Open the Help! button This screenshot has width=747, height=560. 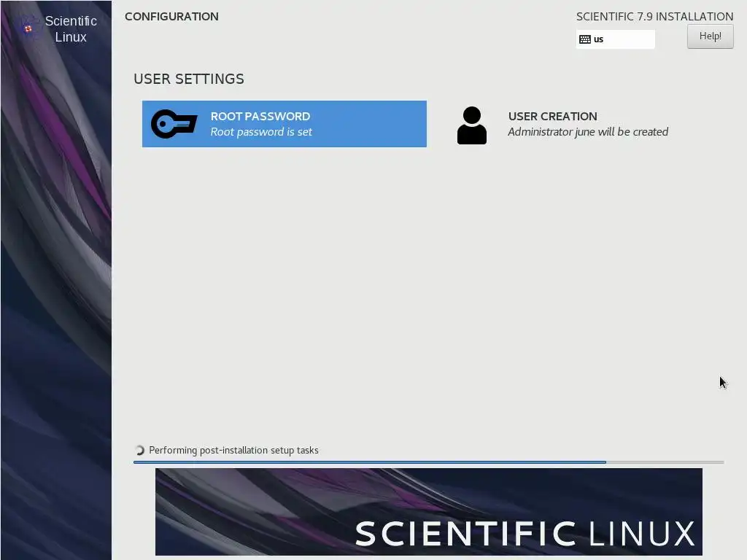[710, 36]
